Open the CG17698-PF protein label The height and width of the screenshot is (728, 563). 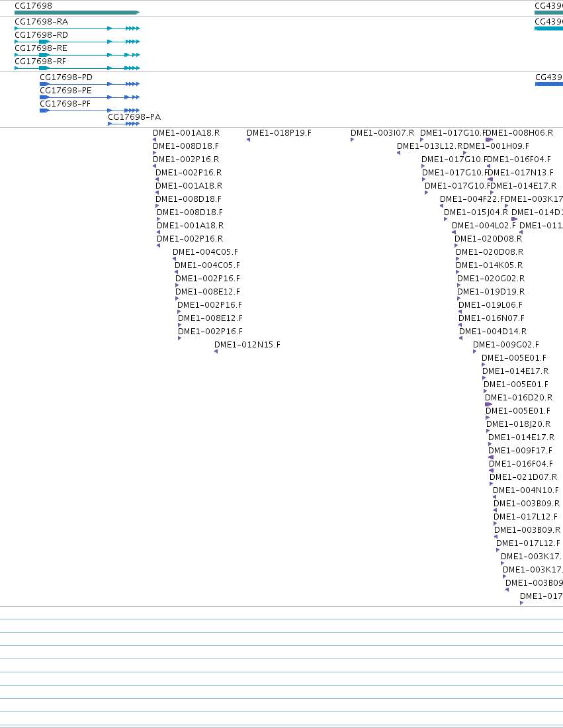click(x=65, y=103)
